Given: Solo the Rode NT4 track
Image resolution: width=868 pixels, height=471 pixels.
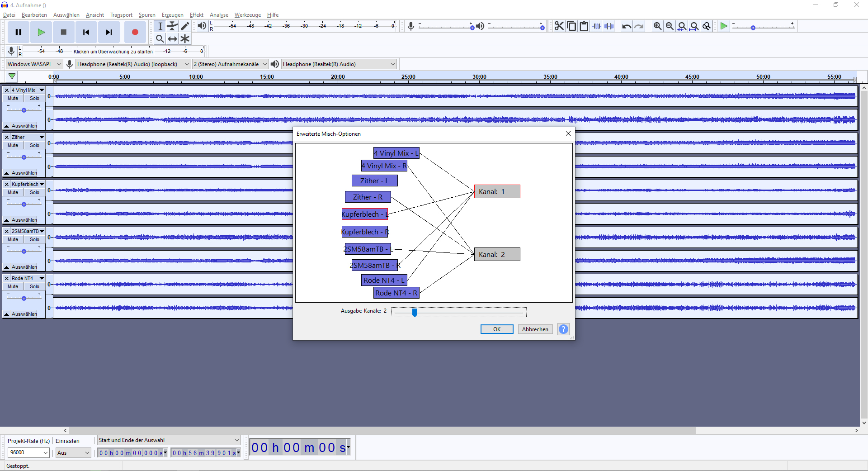Looking at the screenshot, I should 34,286.
